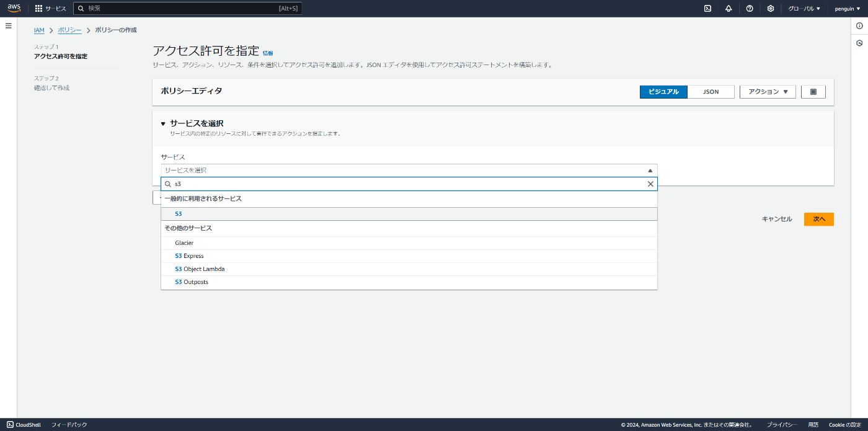Switch to the ビジュアル editor tab

coord(663,92)
